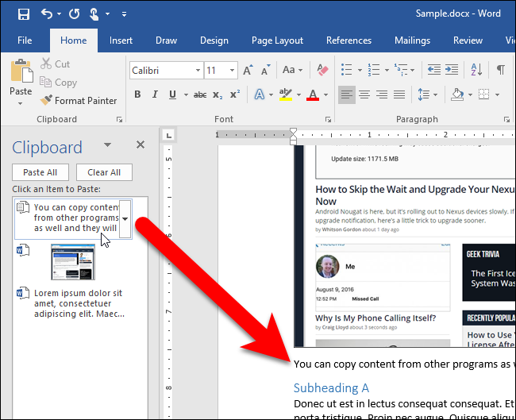Image resolution: width=516 pixels, height=420 pixels.
Task: Expand the Paste options arrow
Action: coord(21,103)
